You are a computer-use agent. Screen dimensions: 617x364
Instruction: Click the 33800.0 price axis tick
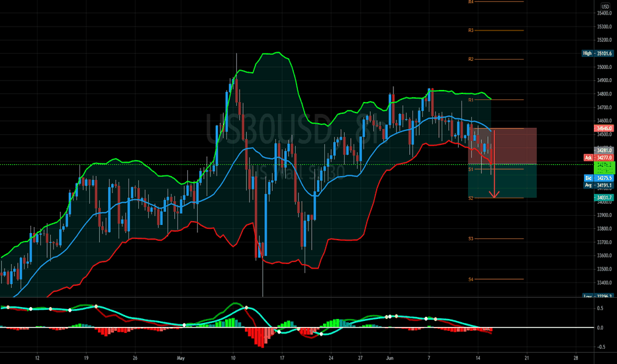pos(604,228)
